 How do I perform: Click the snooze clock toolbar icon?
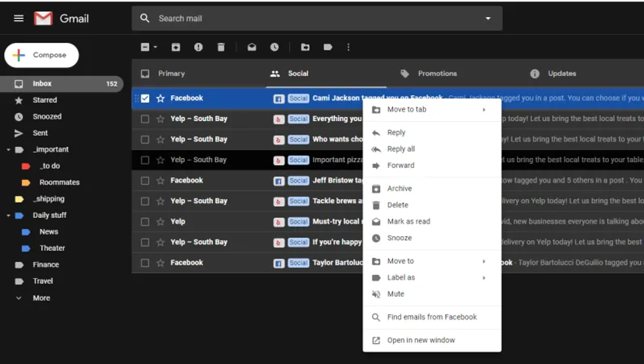274,47
